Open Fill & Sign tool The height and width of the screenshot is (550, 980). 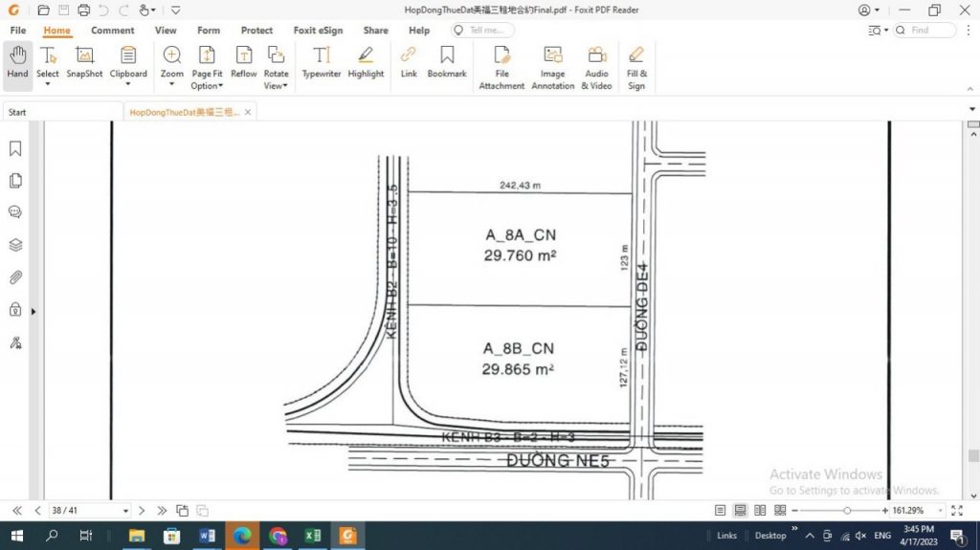point(636,68)
